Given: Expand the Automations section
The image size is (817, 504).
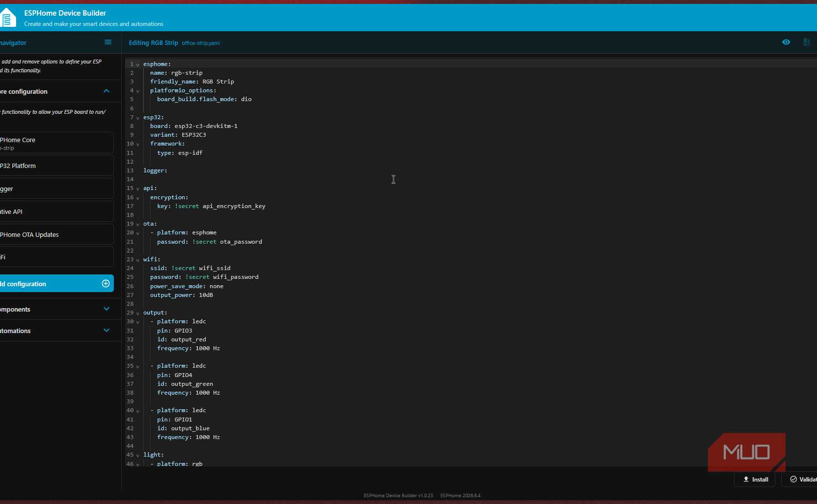Looking at the screenshot, I should pos(107,331).
